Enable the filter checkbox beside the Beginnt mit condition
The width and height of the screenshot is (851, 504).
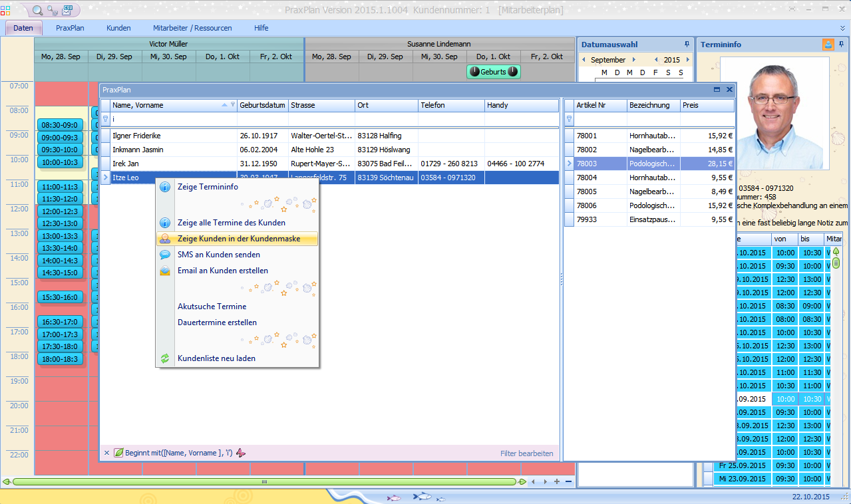(118, 453)
